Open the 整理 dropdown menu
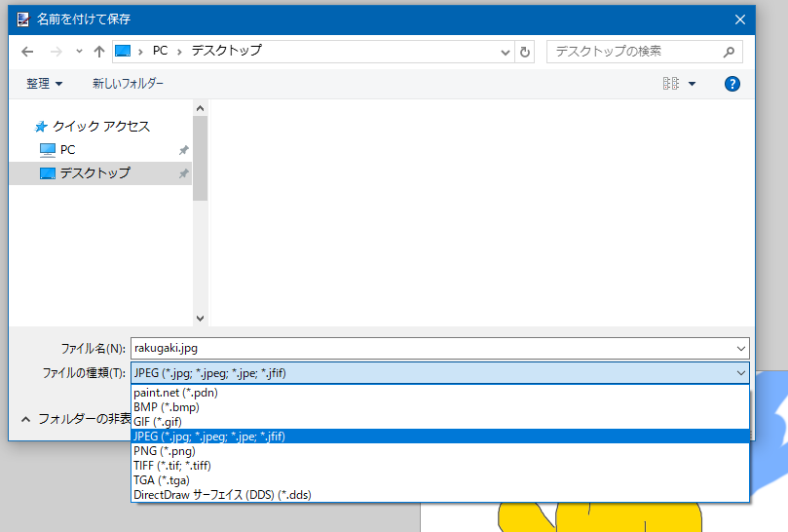This screenshot has height=532, width=788. [x=44, y=84]
